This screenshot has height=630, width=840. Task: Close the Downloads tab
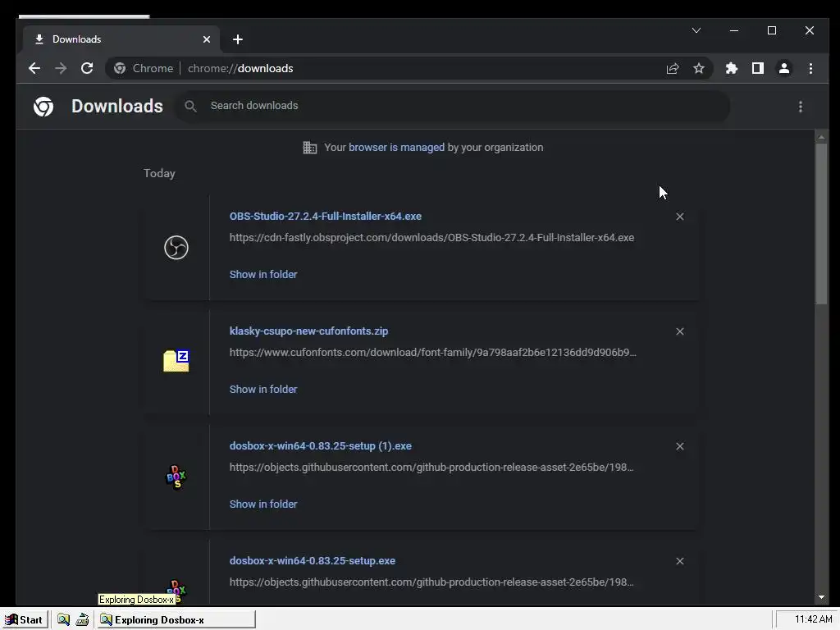[x=207, y=39]
